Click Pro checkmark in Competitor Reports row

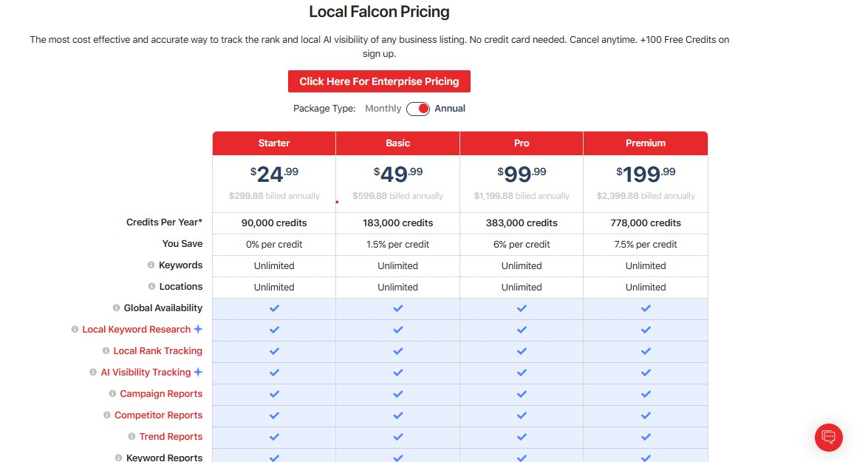[x=522, y=415]
